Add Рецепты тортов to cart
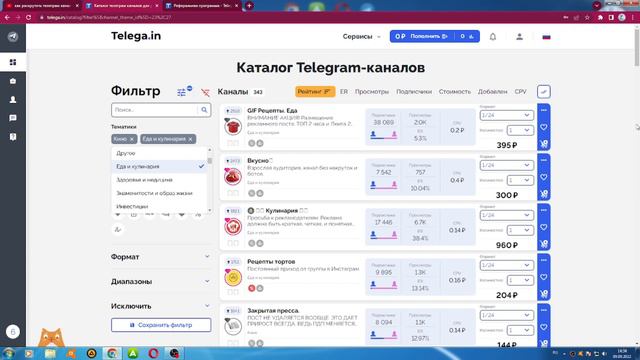The height and width of the screenshot is (360, 640). pos(544,294)
